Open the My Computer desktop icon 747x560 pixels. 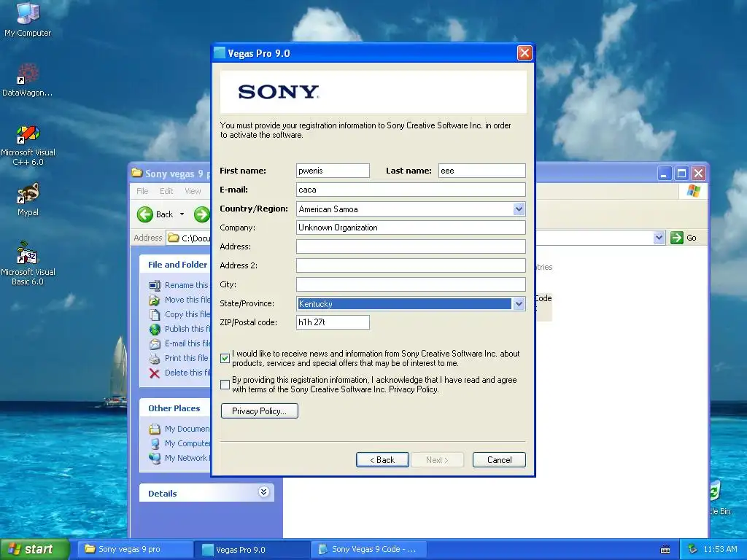coord(28,19)
